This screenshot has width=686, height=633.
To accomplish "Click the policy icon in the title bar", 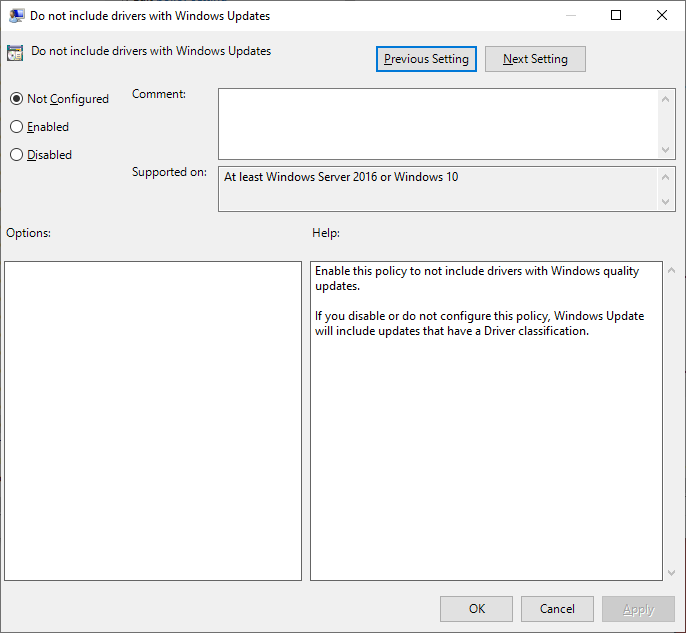I will click(17, 16).
